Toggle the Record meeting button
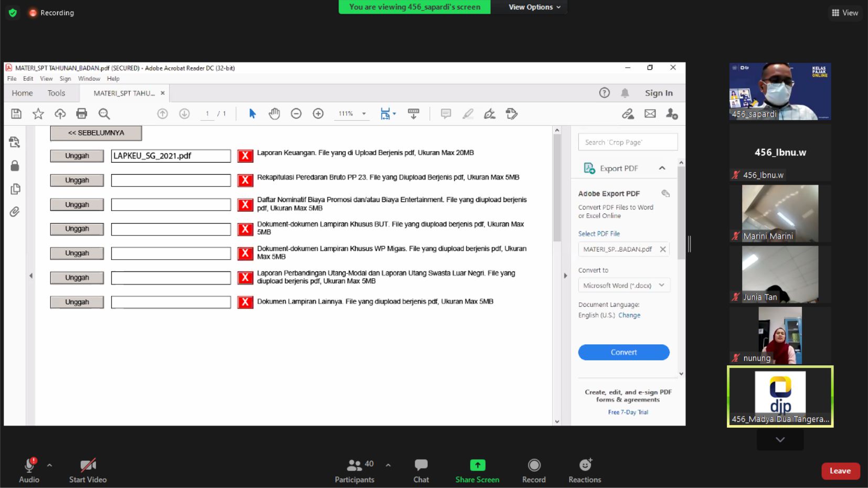Screen dimensions: 868x488 point(534,465)
